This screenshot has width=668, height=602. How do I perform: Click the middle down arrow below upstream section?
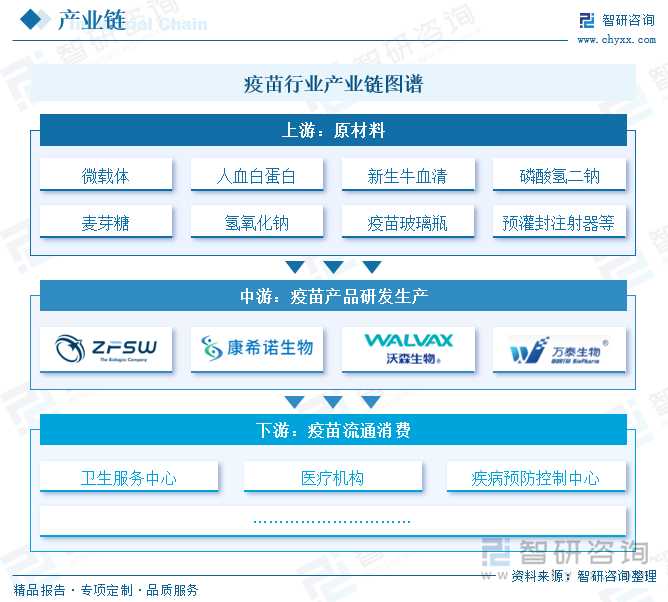tap(333, 267)
